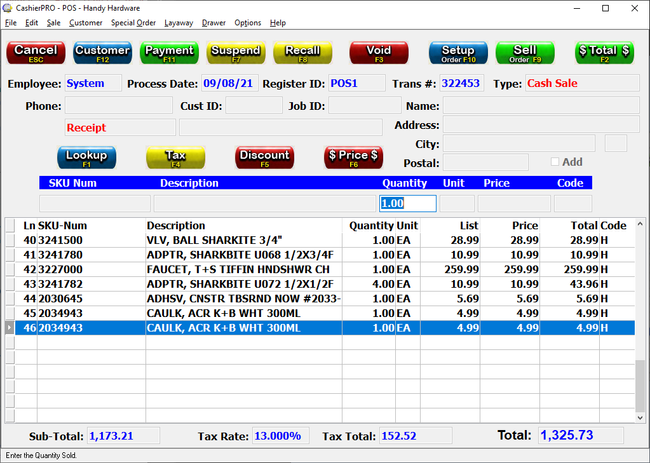This screenshot has width=650, height=463.
Task: Click the Trans # value 322453
Action: [x=460, y=83]
